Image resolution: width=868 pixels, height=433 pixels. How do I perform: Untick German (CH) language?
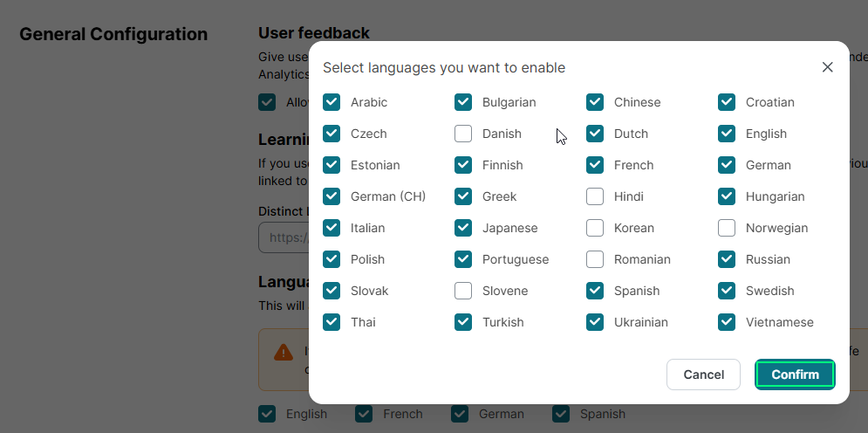(331, 196)
